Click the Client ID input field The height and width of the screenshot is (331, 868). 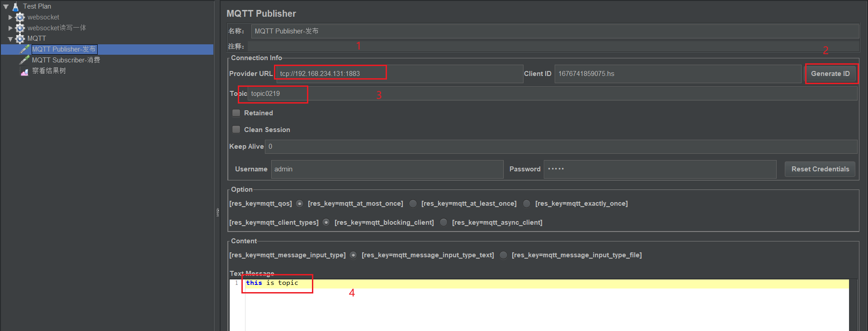pyautogui.click(x=678, y=74)
